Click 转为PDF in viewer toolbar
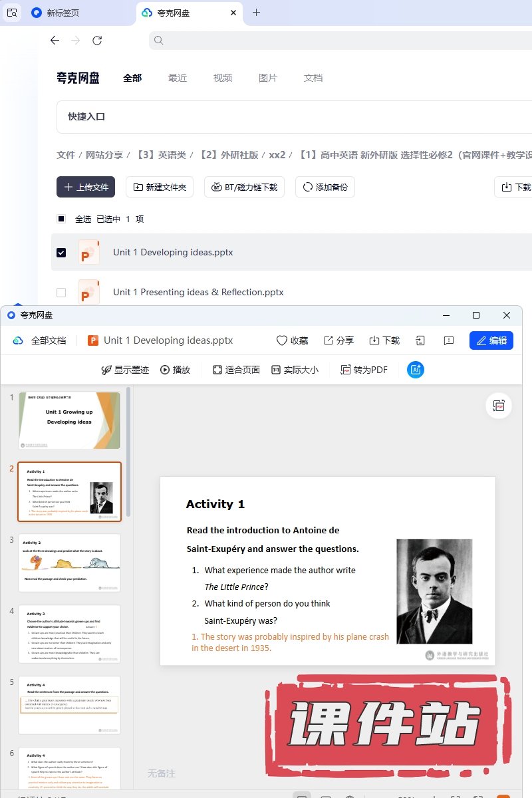Image resolution: width=532 pixels, height=798 pixels. tap(364, 370)
